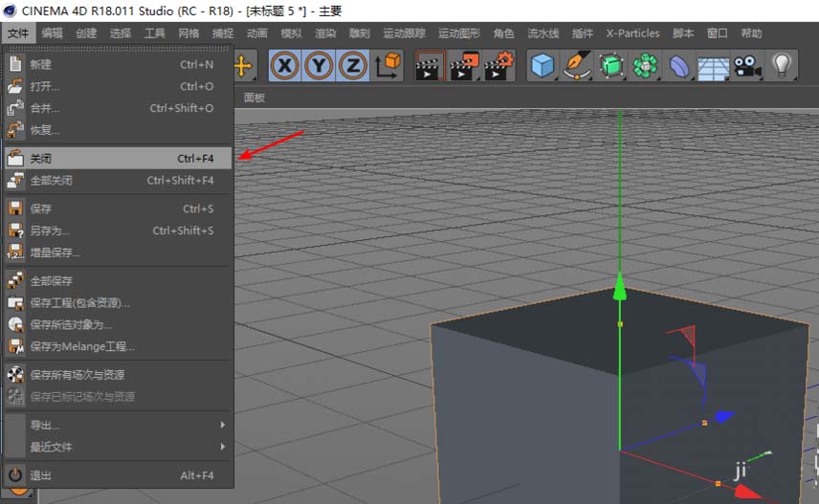Open the X-Particles menu
The height and width of the screenshot is (504, 819).
632,33
